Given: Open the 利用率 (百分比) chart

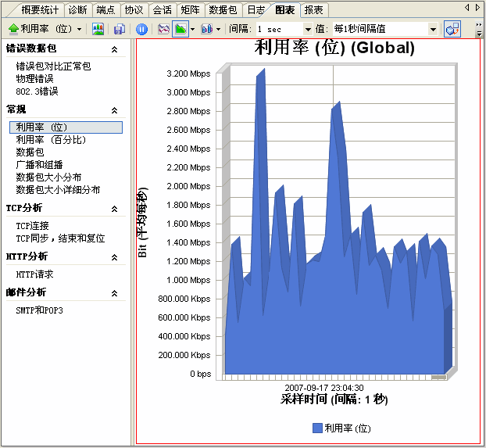Looking at the screenshot, I should [x=51, y=140].
